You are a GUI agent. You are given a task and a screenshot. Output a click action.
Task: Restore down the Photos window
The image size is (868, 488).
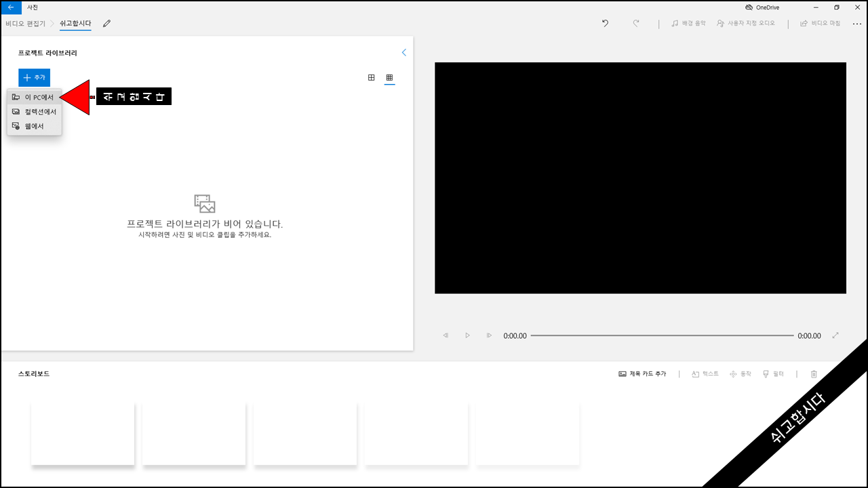click(x=837, y=7)
